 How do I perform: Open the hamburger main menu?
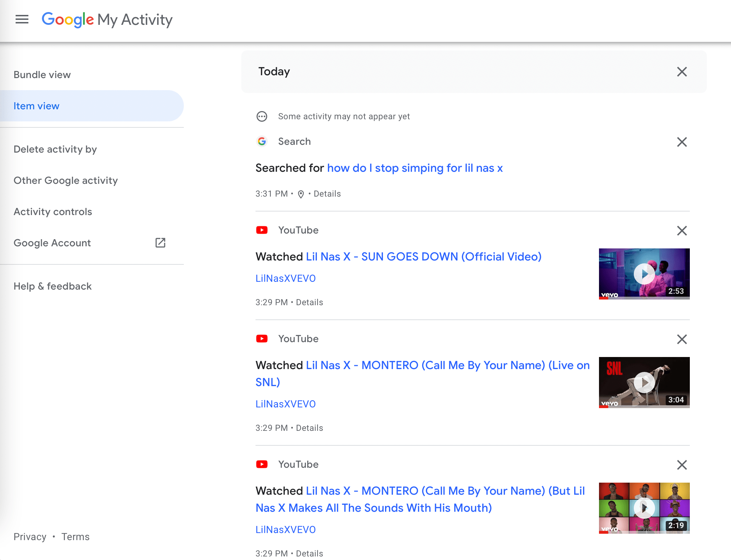click(x=22, y=19)
